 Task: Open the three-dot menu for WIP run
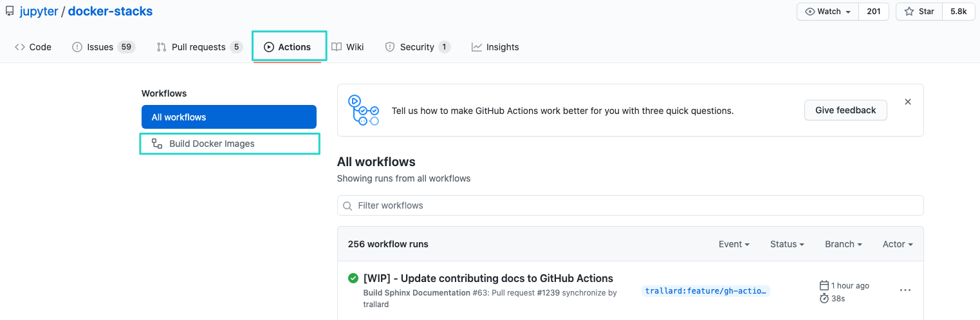[905, 290]
